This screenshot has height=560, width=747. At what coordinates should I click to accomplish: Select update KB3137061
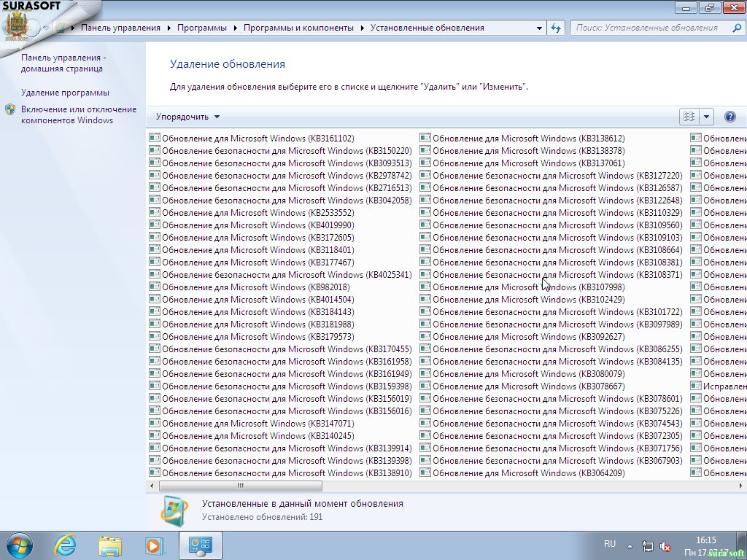pyautogui.click(x=522, y=163)
